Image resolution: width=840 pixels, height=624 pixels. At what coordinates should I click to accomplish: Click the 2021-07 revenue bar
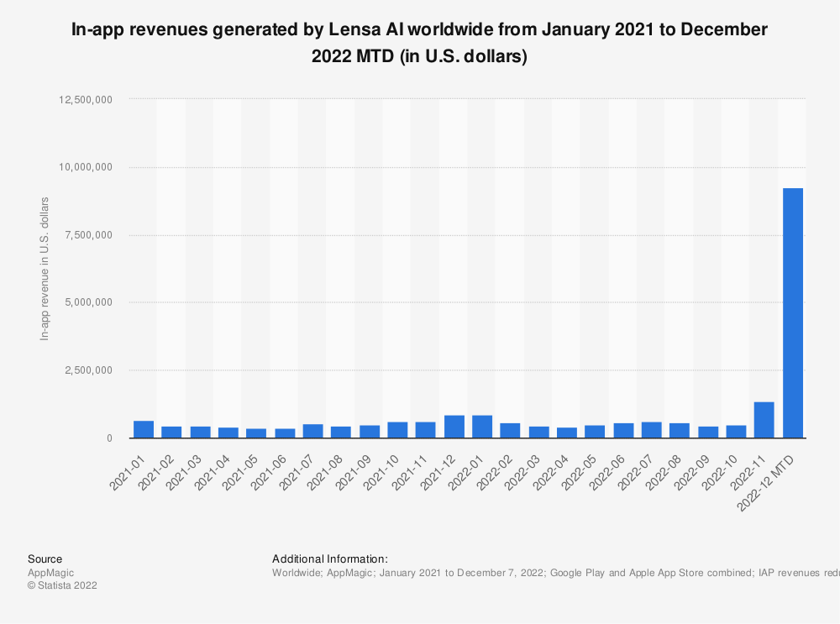pos(312,431)
